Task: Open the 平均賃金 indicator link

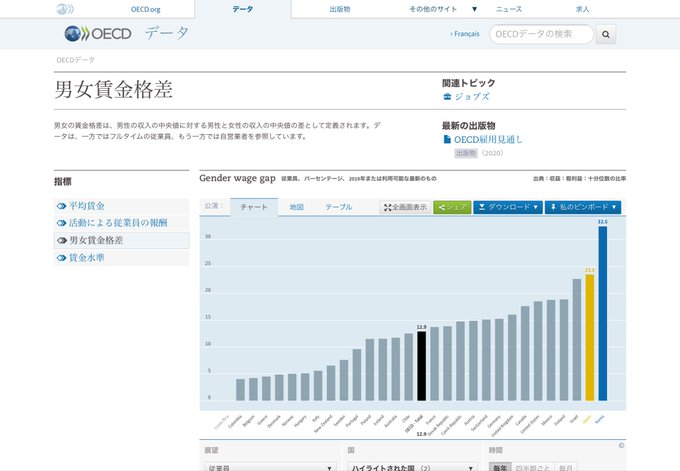Action: click(87, 206)
